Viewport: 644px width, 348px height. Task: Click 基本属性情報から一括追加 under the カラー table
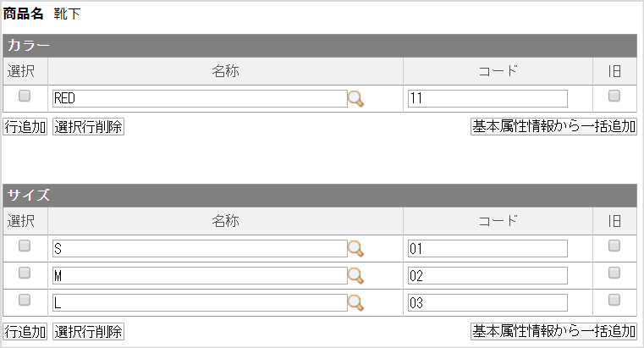point(553,126)
